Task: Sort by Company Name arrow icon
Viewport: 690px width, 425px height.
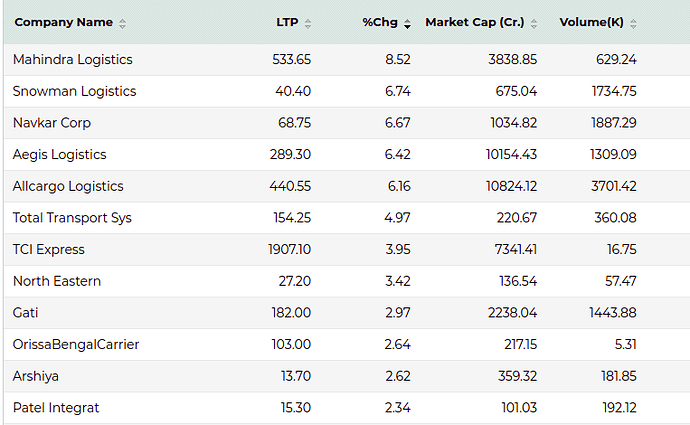Action: click(x=122, y=24)
